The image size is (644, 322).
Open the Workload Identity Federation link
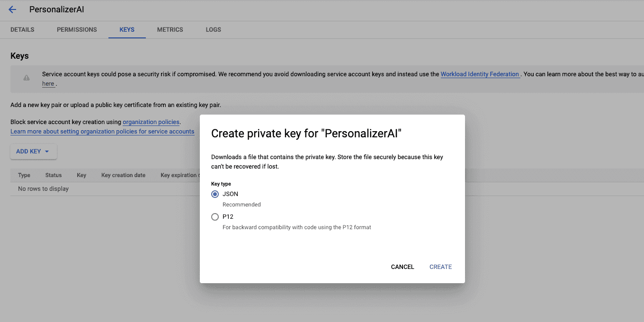tap(480, 74)
